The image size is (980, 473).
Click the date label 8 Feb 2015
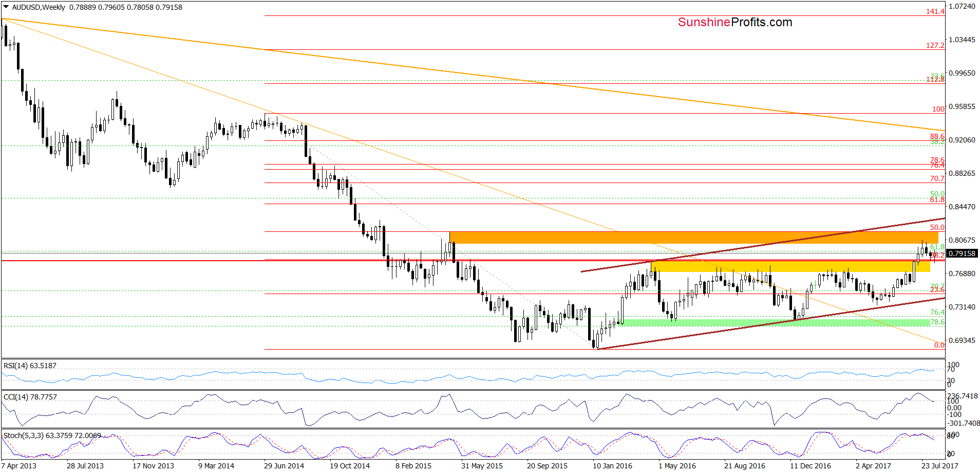point(413,466)
